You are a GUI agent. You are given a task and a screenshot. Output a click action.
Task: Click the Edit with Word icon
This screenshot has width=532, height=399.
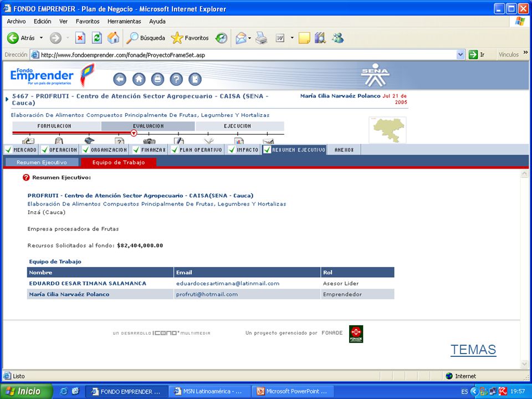[280, 38]
